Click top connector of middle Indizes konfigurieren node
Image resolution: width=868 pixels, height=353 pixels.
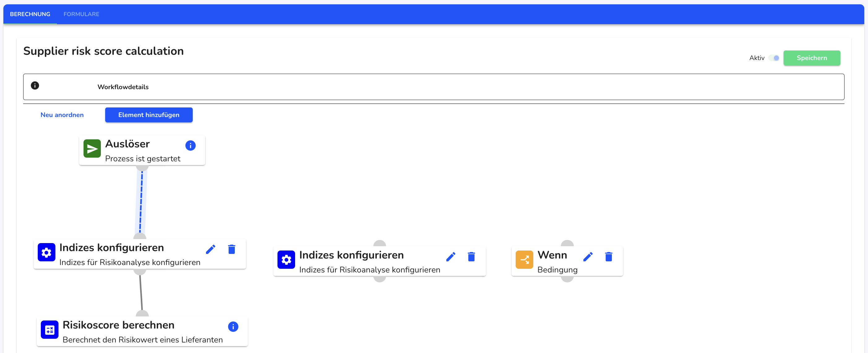(x=380, y=243)
